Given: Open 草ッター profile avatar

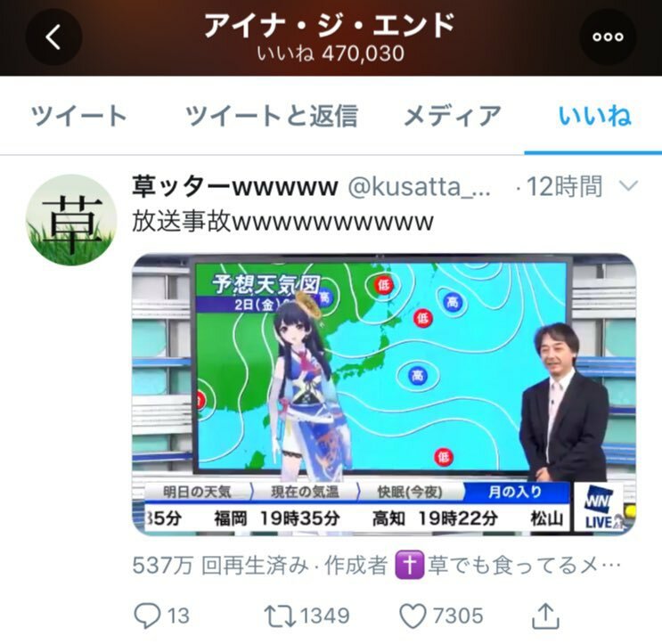Looking at the screenshot, I should 71,219.
